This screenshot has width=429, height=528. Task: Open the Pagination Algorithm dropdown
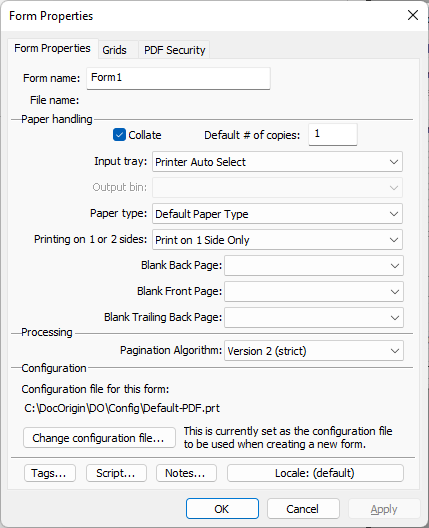pos(314,351)
